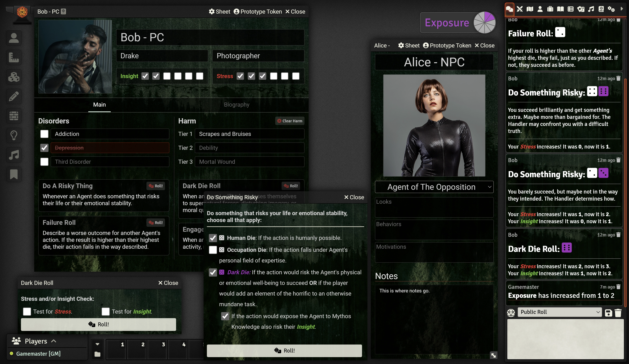The width and height of the screenshot is (629, 364).
Task: Open hotbar macro directory folder icon
Action: point(97,354)
